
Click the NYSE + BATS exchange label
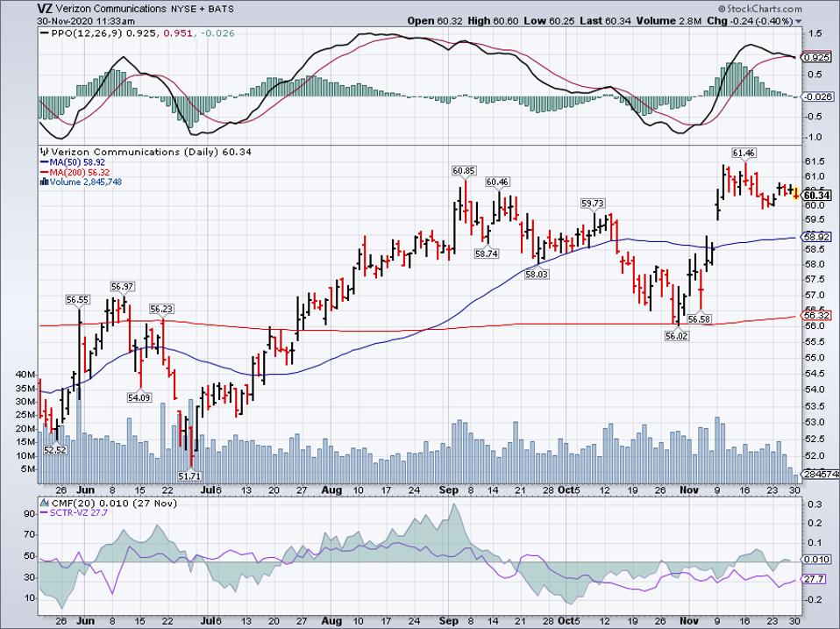[202, 9]
